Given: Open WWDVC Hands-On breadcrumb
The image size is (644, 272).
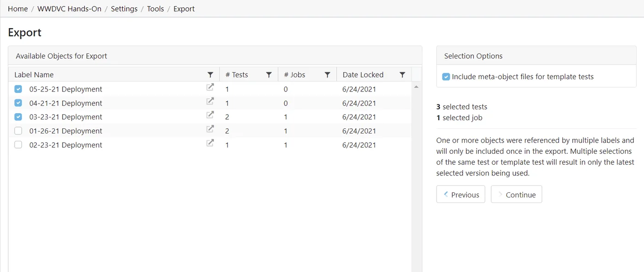Looking at the screenshot, I should point(69,9).
